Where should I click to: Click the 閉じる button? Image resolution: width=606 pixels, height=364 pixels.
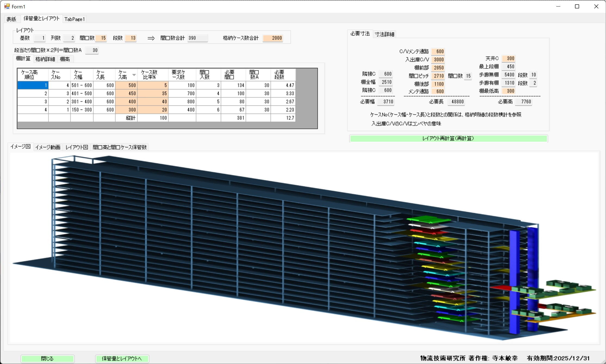tap(48, 359)
